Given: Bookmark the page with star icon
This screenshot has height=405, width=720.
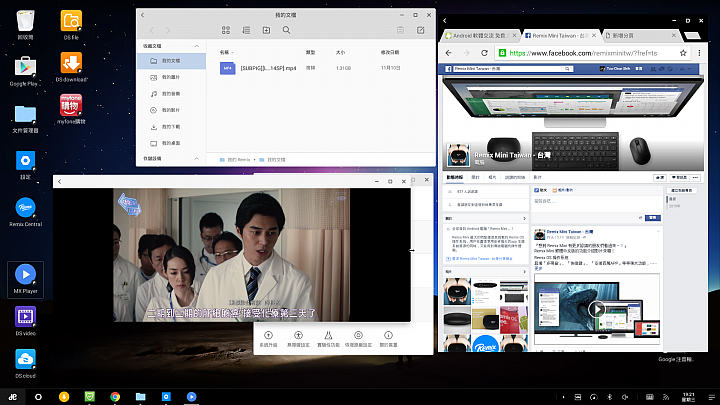Looking at the screenshot, I should click(x=683, y=53).
